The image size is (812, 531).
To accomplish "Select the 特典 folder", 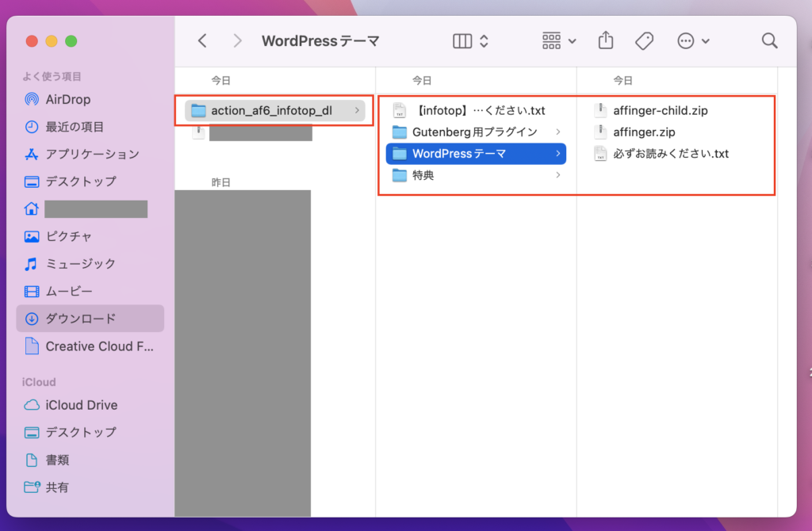I will (476, 175).
